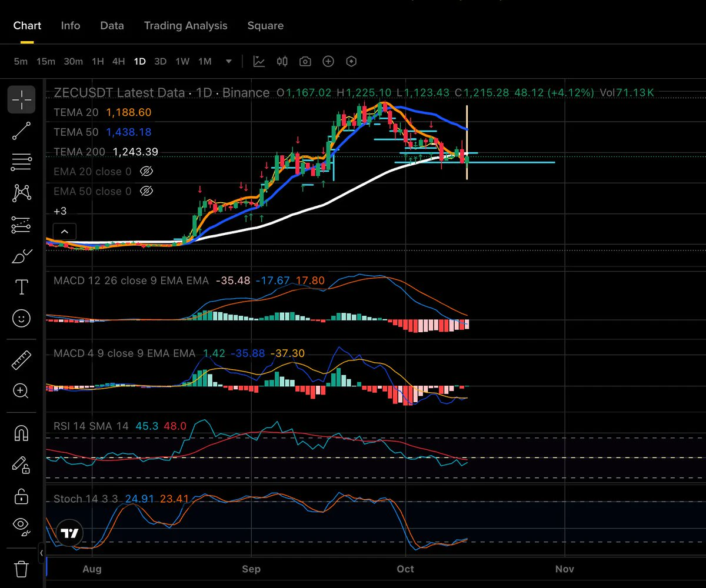The height and width of the screenshot is (588, 706).
Task: Show the hidden EMA 50 indicator
Action: tap(147, 191)
